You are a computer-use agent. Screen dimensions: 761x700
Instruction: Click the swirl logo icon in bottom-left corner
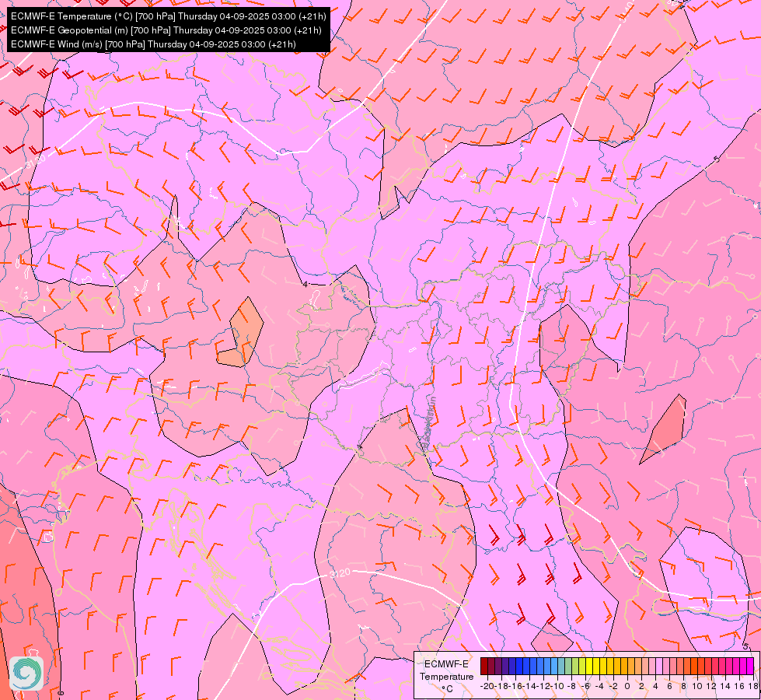(x=26, y=674)
